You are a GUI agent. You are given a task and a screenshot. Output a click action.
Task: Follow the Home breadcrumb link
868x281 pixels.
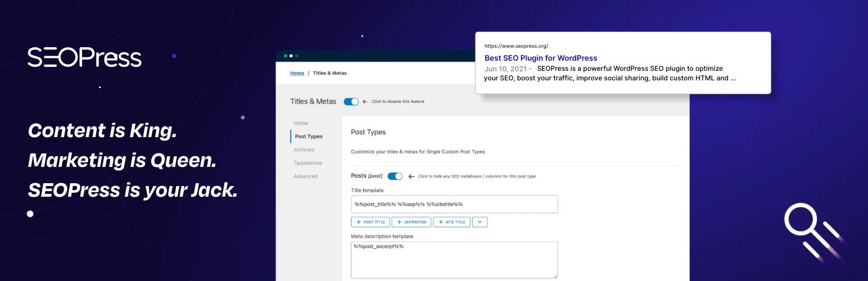click(x=297, y=73)
